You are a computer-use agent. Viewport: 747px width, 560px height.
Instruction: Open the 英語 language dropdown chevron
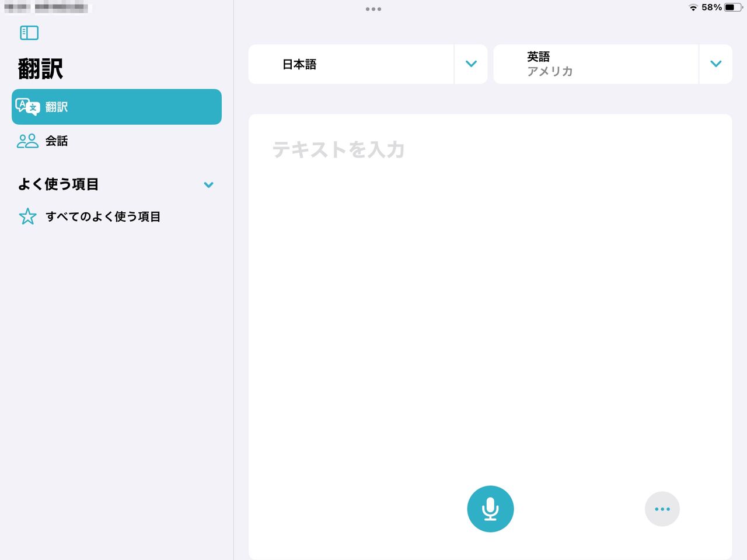click(716, 64)
